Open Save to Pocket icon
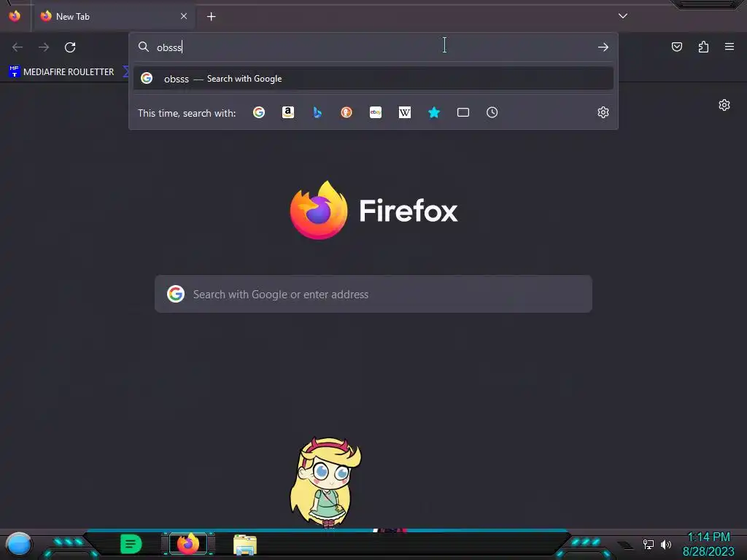747x560 pixels. (677, 47)
